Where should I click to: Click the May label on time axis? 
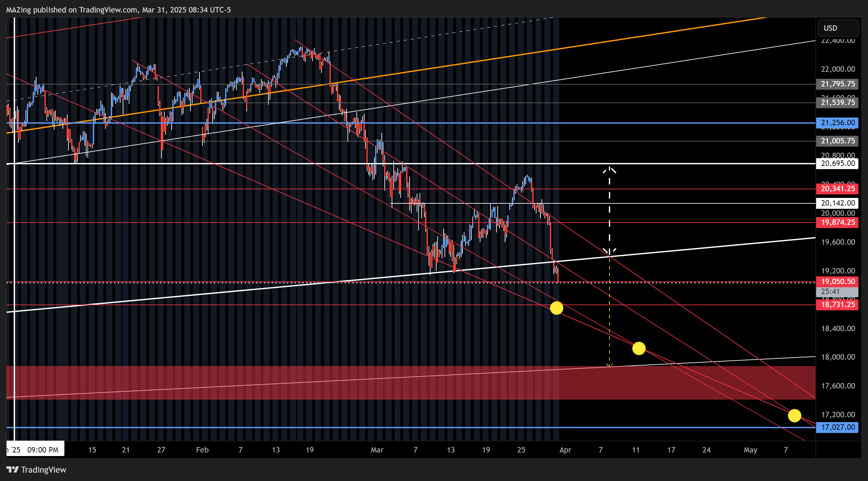tap(750, 450)
